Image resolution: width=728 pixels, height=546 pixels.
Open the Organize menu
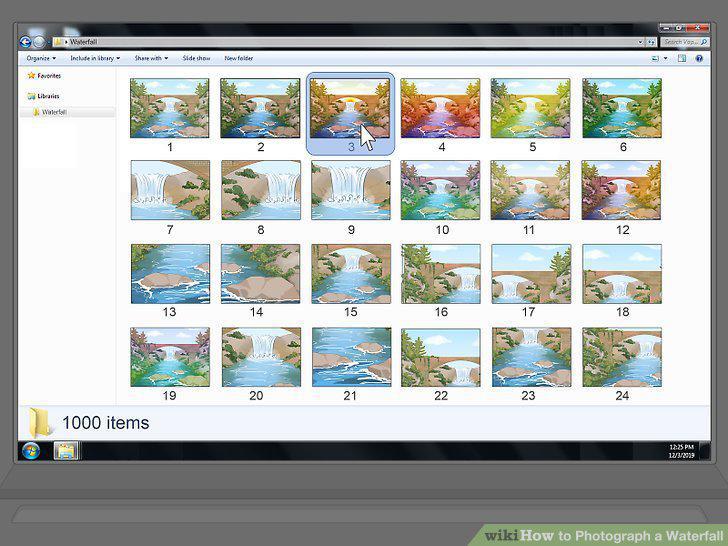[x=41, y=58]
